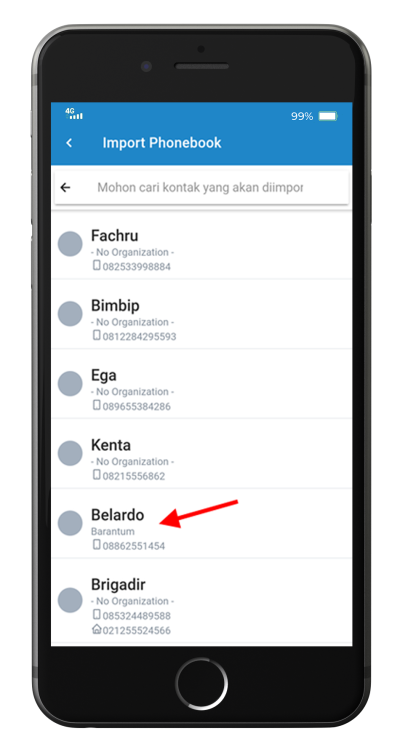Tap the Barantum organization label
Viewport: 400px width, 755px height.
113,532
